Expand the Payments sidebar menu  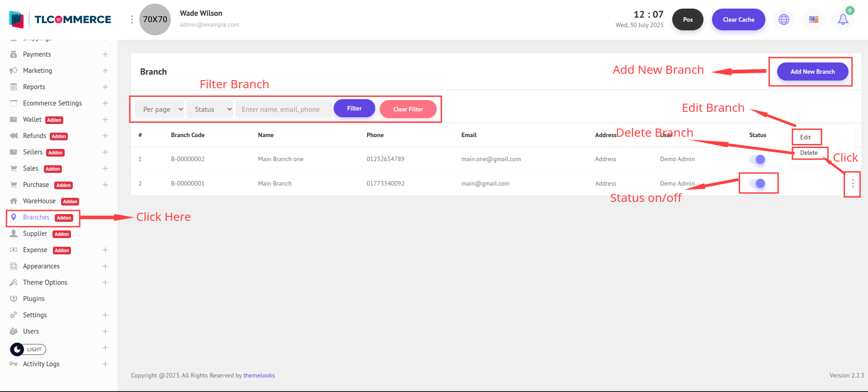click(105, 54)
